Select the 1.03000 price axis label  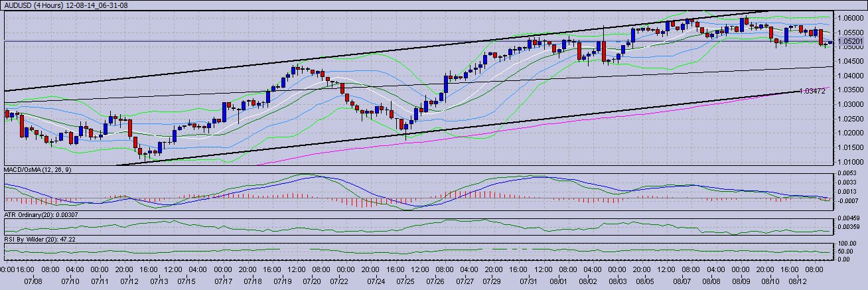[851, 105]
